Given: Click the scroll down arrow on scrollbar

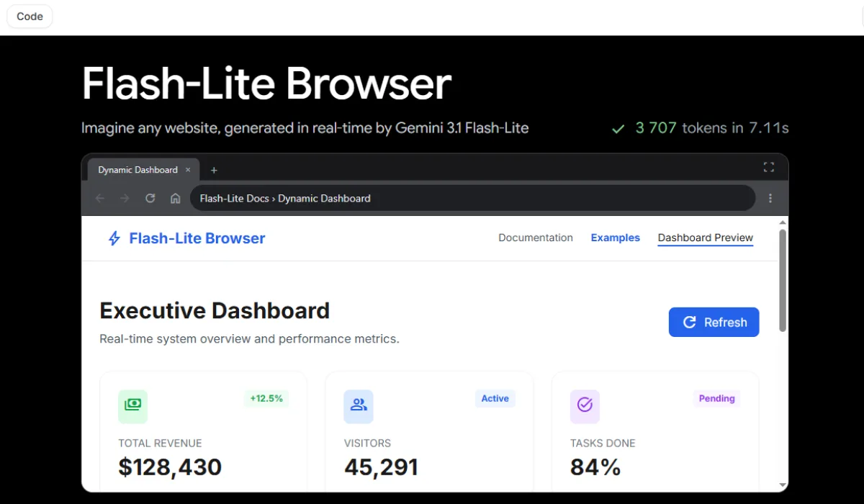Looking at the screenshot, I should [783, 485].
